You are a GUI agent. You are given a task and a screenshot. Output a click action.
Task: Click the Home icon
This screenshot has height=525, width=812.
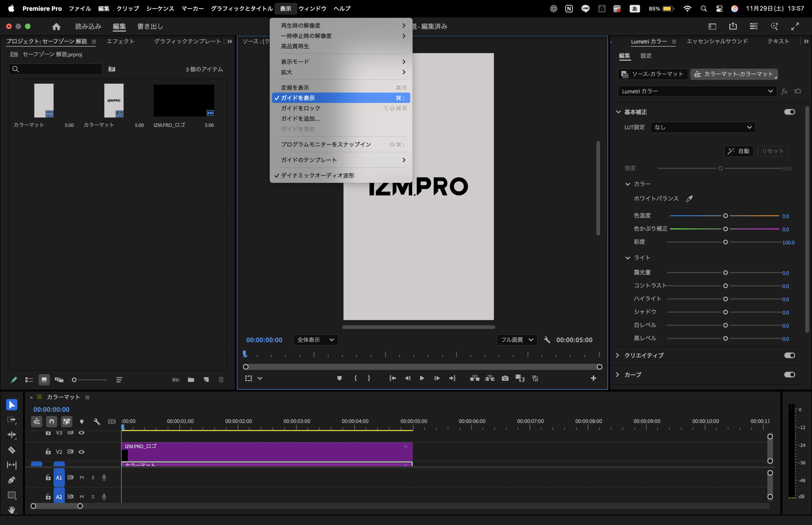tap(56, 26)
